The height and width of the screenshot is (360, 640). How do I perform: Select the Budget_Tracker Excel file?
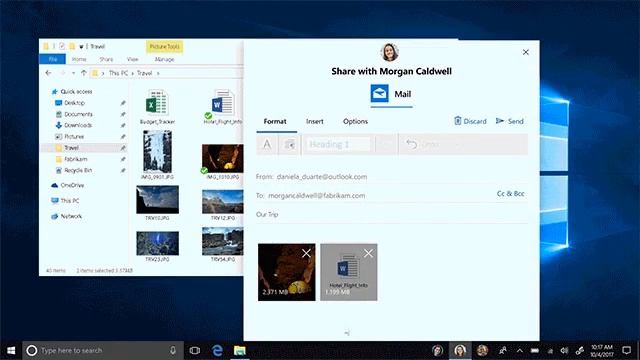pyautogui.click(x=157, y=107)
